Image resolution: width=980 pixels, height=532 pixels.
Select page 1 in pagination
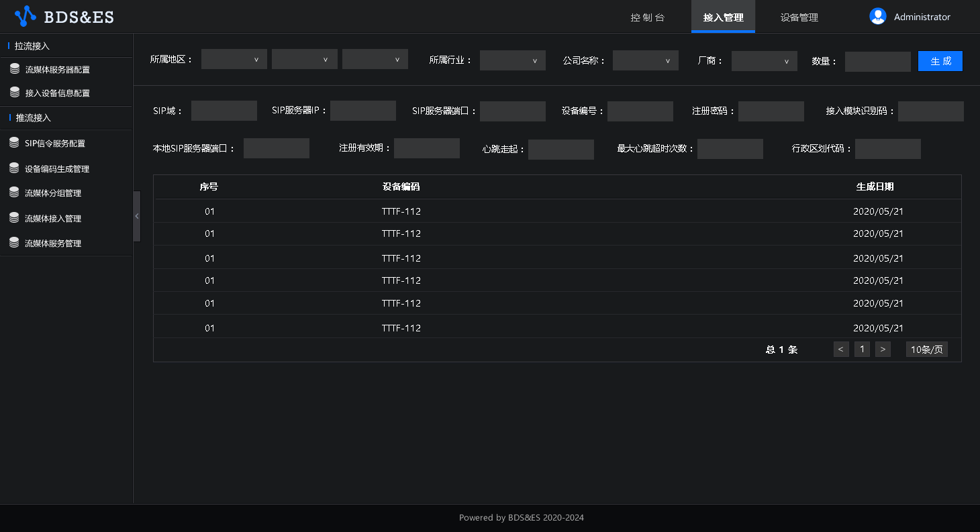862,349
